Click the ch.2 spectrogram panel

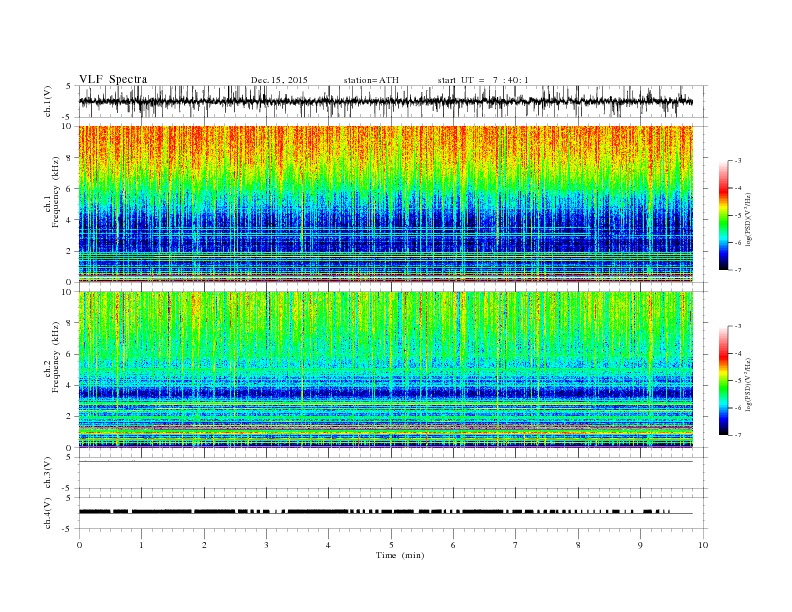click(x=386, y=370)
